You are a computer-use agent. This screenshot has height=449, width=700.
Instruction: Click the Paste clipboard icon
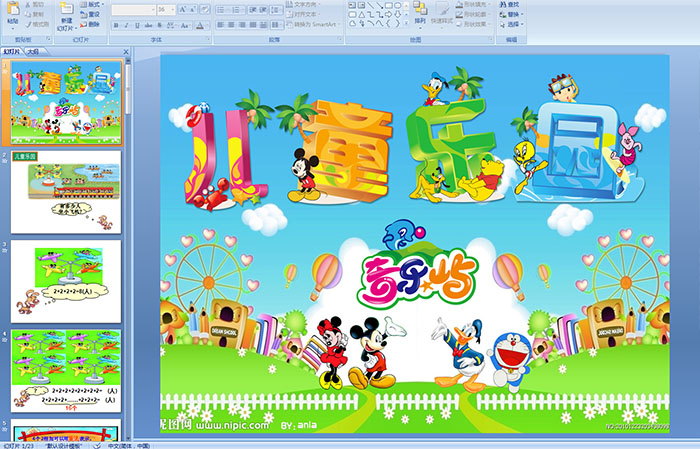pyautogui.click(x=13, y=8)
